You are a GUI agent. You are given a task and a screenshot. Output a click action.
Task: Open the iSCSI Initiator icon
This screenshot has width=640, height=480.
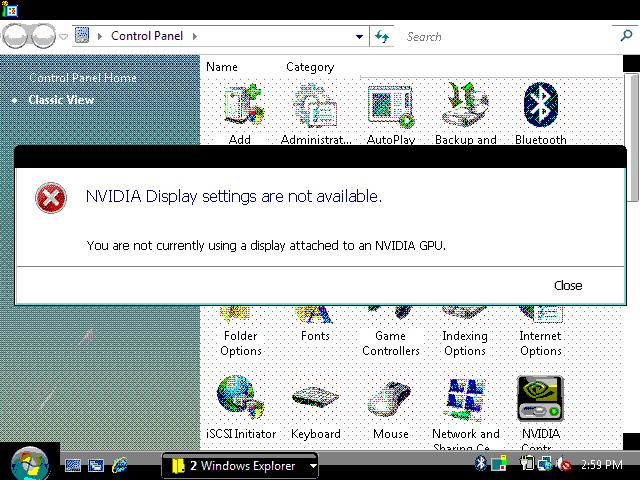pyautogui.click(x=240, y=398)
